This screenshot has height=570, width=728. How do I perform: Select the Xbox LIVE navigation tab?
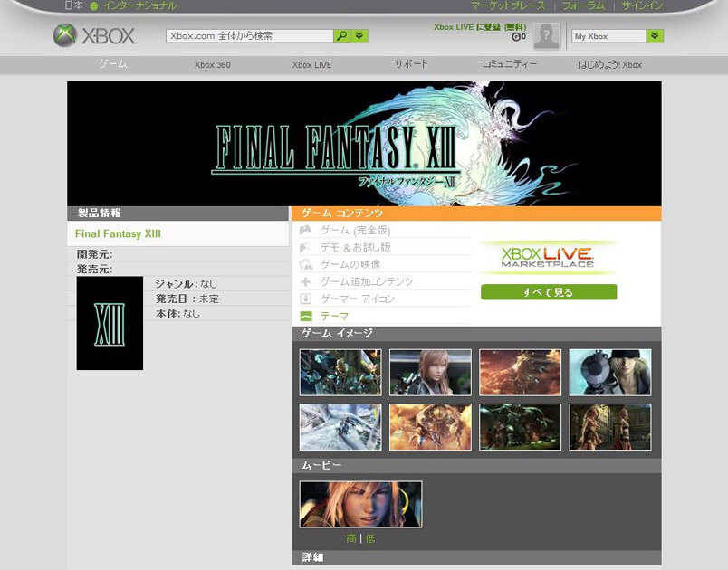pyautogui.click(x=311, y=65)
